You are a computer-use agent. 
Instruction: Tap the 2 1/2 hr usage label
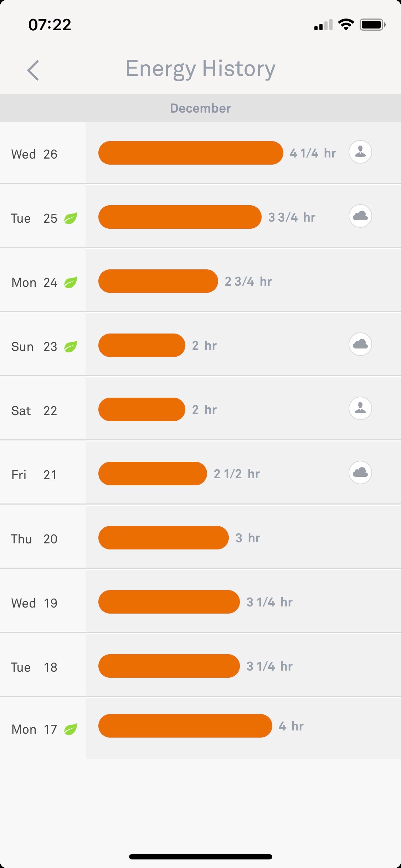pos(237,474)
